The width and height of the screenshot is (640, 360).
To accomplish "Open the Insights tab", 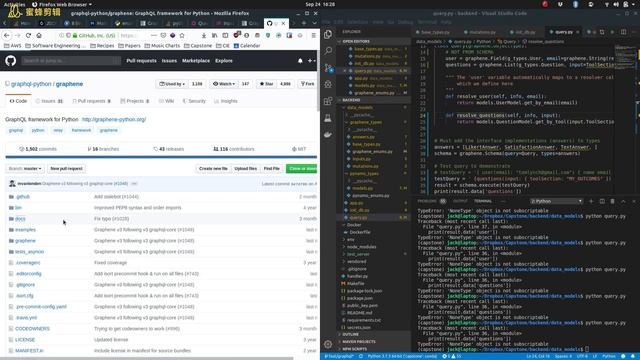I will [x=226, y=101].
